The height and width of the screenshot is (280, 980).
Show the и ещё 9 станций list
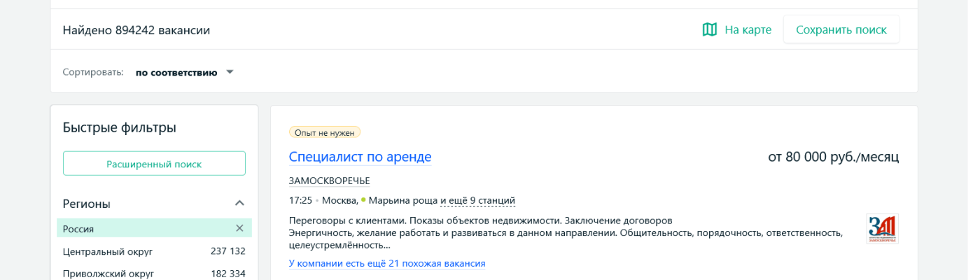point(477,201)
